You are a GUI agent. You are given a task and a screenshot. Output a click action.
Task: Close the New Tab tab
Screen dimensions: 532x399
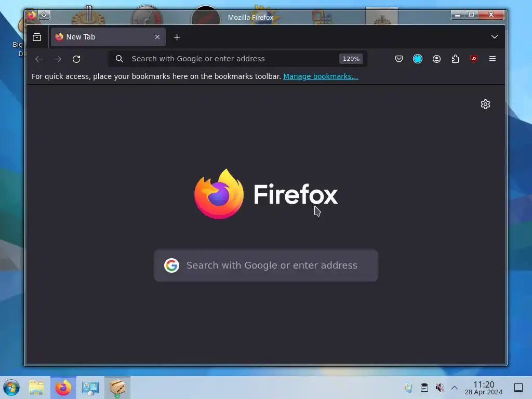pyautogui.click(x=157, y=37)
